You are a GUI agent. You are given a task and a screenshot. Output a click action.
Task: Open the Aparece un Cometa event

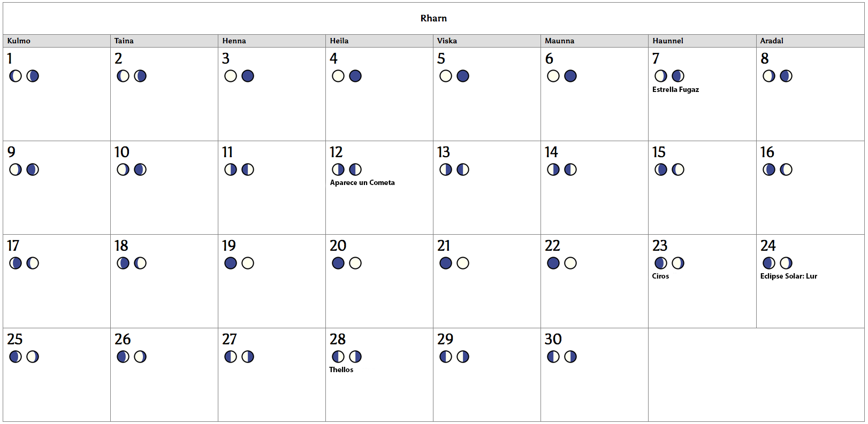point(362,183)
